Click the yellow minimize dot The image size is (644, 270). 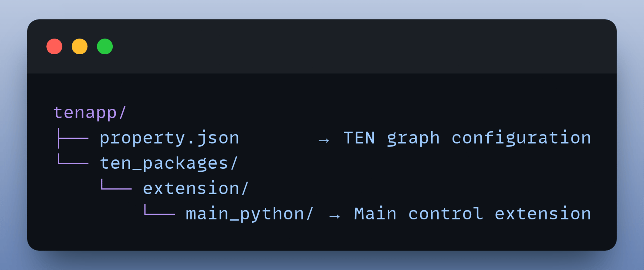coord(79,46)
